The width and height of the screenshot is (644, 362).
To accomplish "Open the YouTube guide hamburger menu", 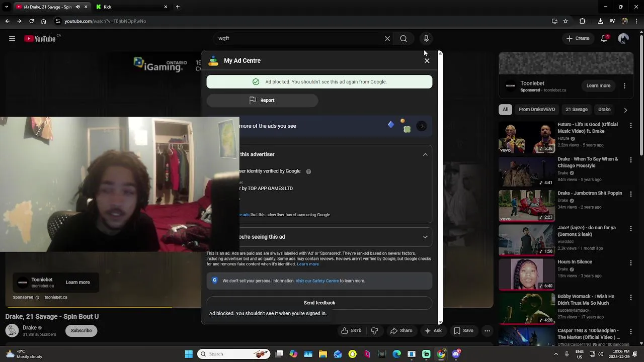I will 12,39.
